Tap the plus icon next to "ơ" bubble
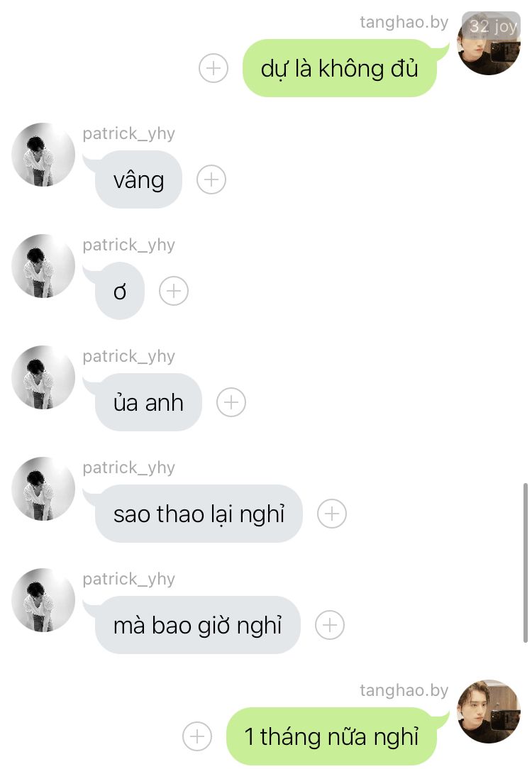The width and height of the screenshot is (532, 769). click(x=174, y=291)
